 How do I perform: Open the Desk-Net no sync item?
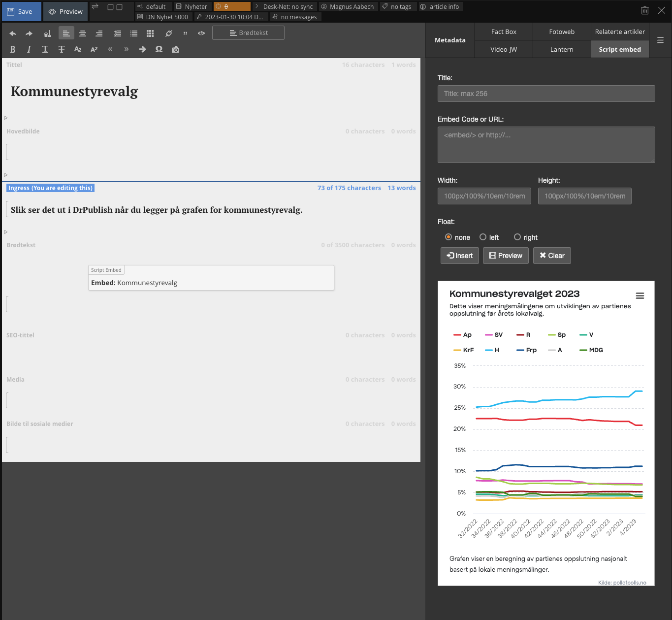[x=285, y=6]
